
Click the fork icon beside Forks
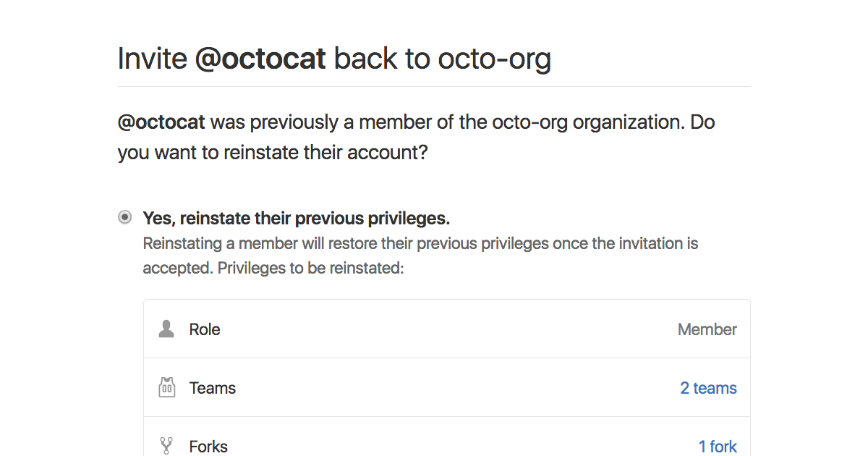pos(166,446)
